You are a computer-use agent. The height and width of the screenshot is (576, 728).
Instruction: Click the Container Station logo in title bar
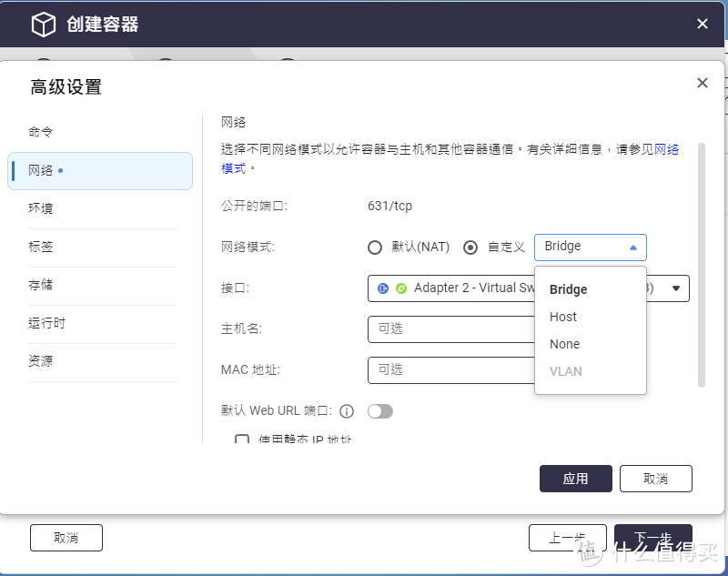[43, 24]
